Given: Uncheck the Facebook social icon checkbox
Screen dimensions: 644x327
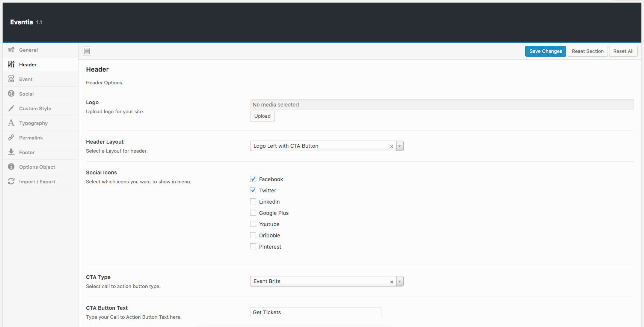Looking at the screenshot, I should (253, 179).
